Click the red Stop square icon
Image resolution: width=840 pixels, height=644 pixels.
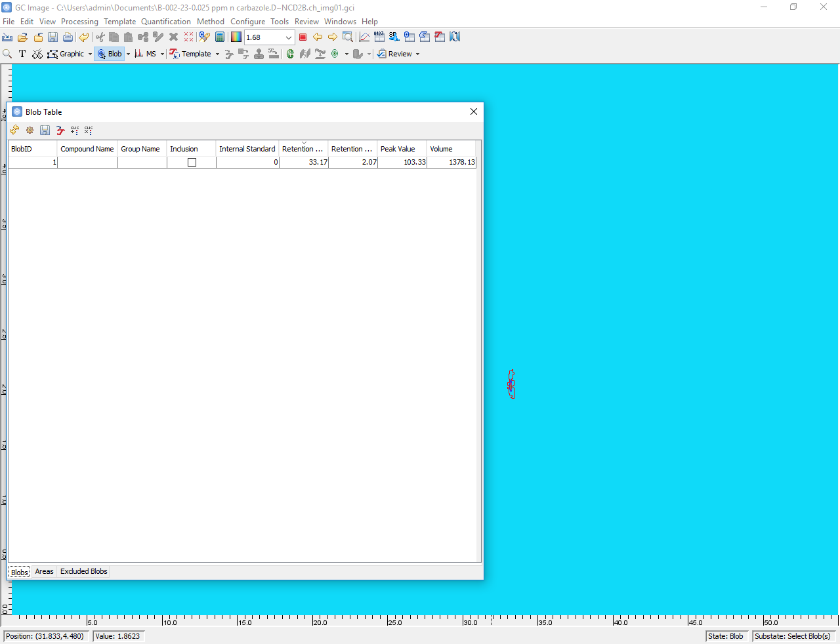[303, 37]
